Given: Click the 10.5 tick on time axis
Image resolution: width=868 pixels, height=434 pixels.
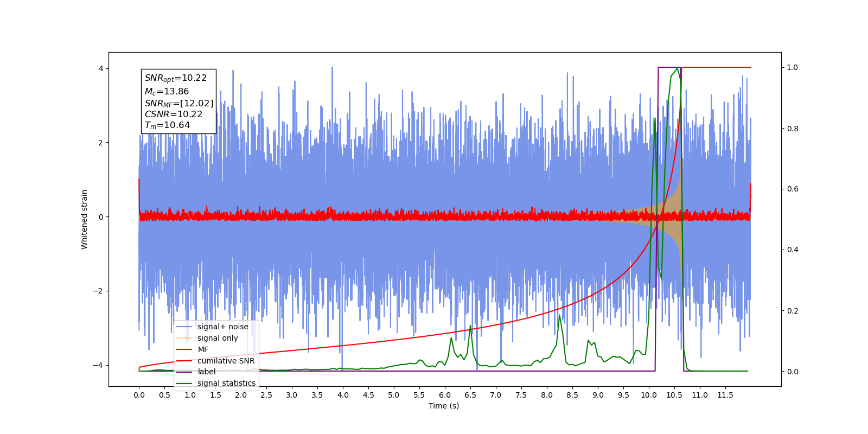Looking at the screenshot, I should (674, 395).
